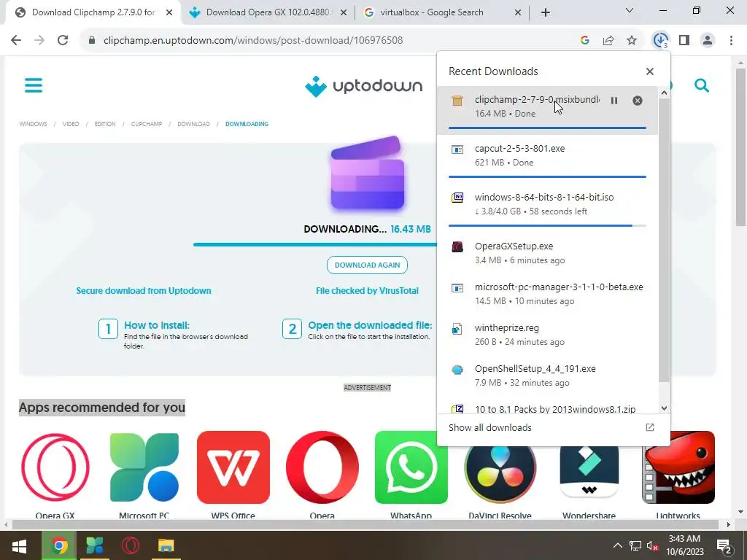
Task: Click the muted volume tray icon
Action: [652, 545]
